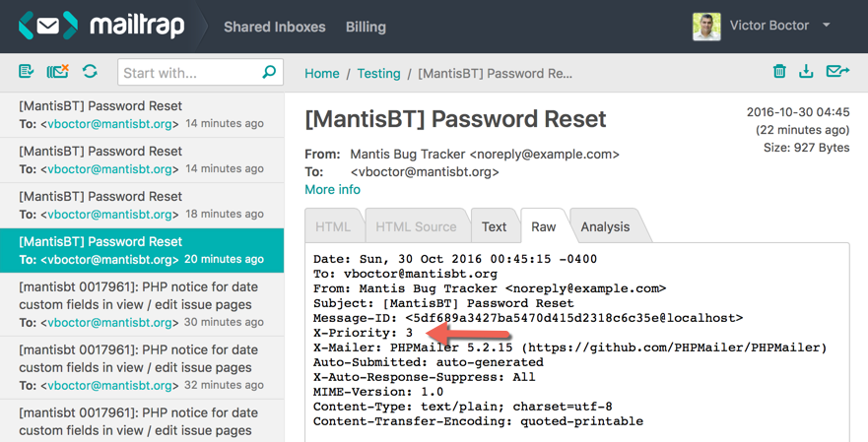Image resolution: width=868 pixels, height=442 pixels.
Task: Switch to the Text tab
Action: pyautogui.click(x=494, y=226)
